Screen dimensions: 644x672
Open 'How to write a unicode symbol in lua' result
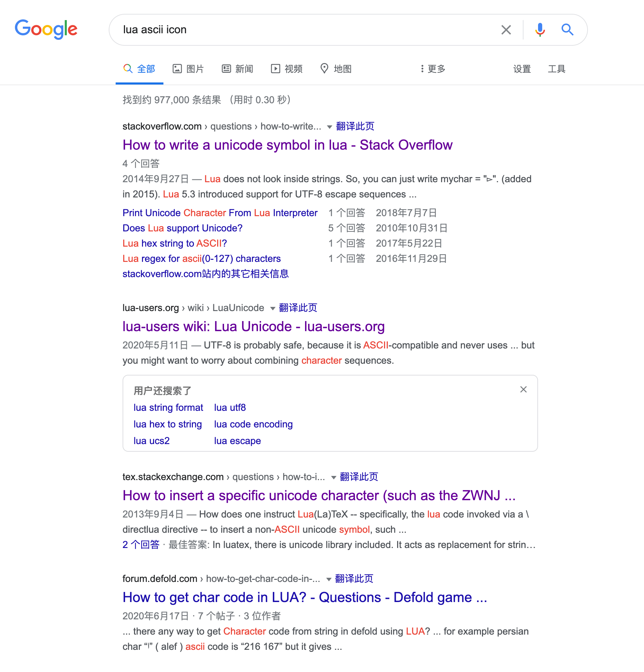[287, 145]
